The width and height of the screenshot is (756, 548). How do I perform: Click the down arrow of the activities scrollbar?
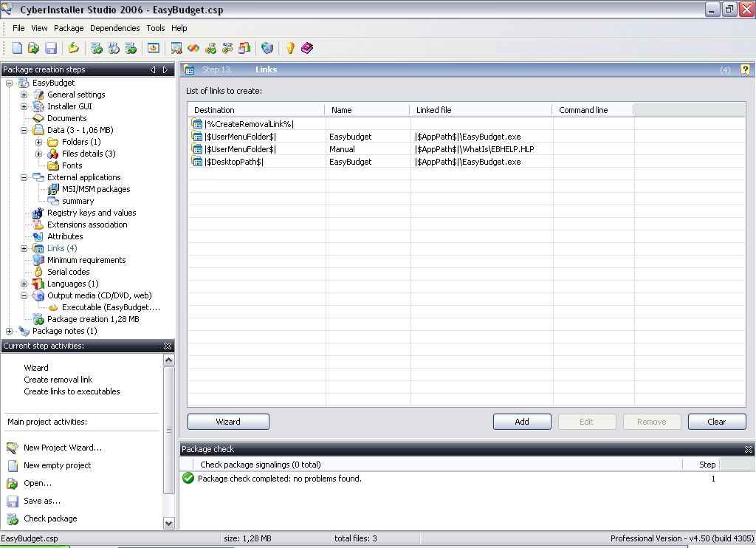pos(169,523)
